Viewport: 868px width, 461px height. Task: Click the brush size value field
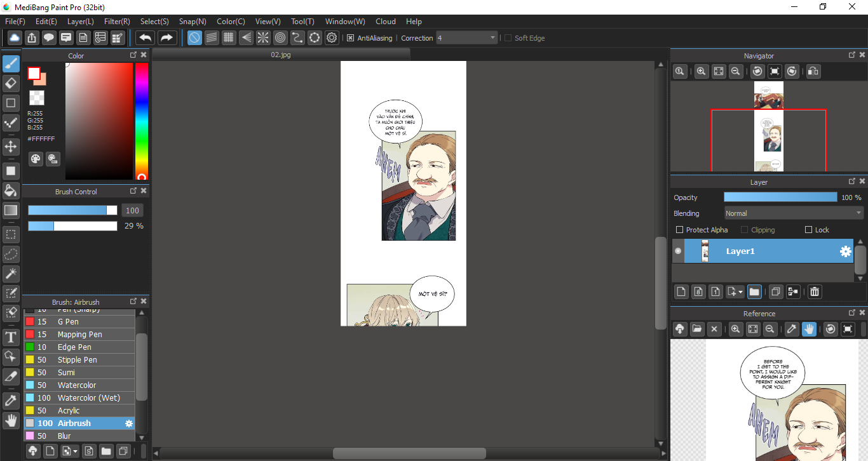point(132,210)
